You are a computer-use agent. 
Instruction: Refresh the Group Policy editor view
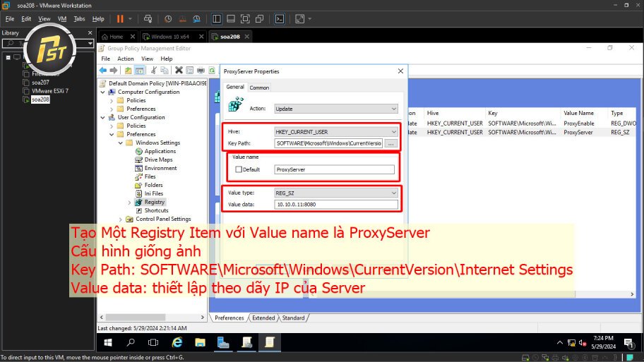coord(212,71)
